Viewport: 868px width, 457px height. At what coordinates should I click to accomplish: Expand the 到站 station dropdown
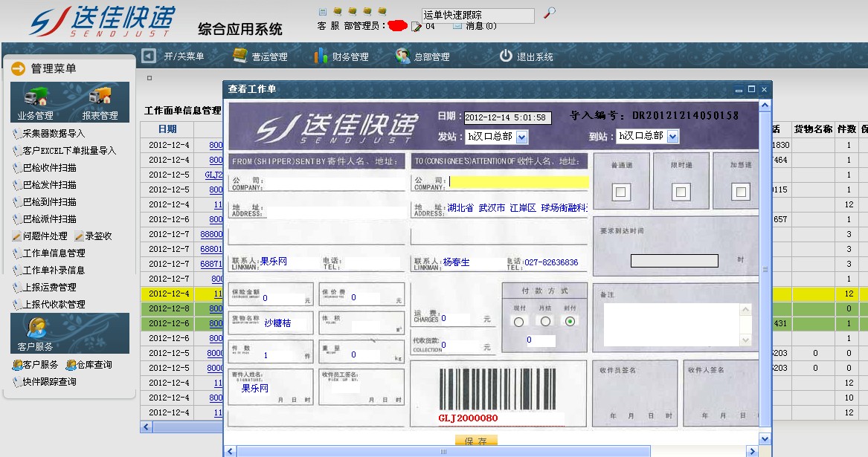[x=672, y=136]
